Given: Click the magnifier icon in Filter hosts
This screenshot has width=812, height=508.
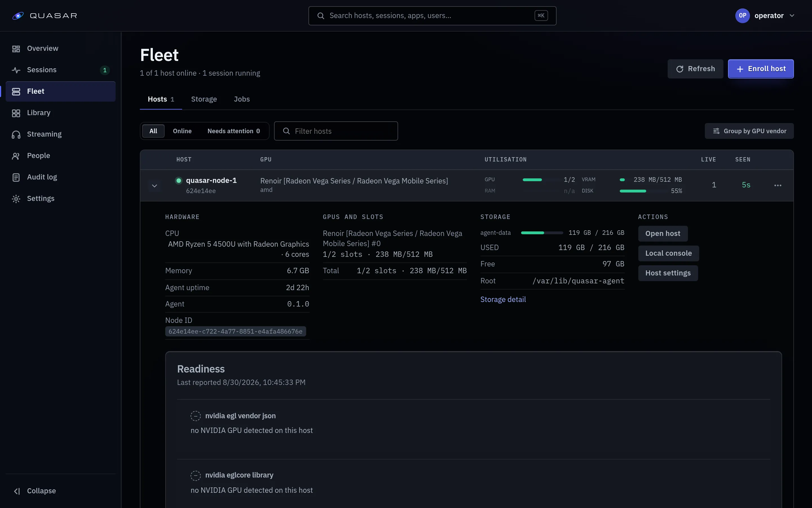Looking at the screenshot, I should pyautogui.click(x=286, y=131).
